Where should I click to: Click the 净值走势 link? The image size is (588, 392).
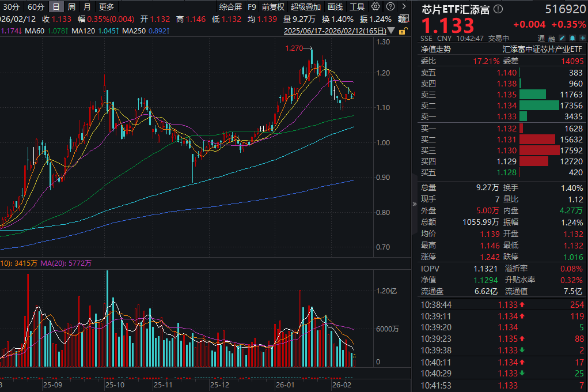(436, 50)
